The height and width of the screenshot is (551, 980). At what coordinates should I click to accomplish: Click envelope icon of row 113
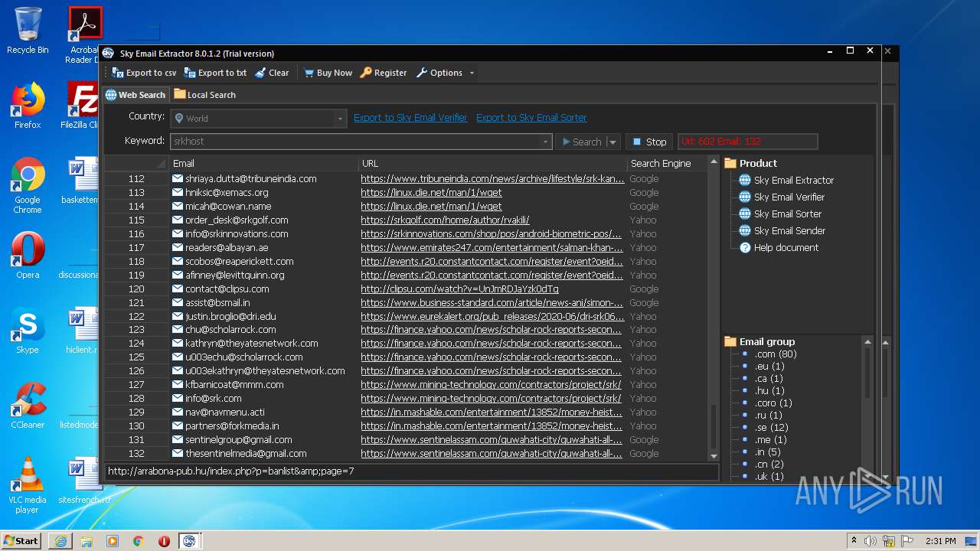[x=178, y=192]
